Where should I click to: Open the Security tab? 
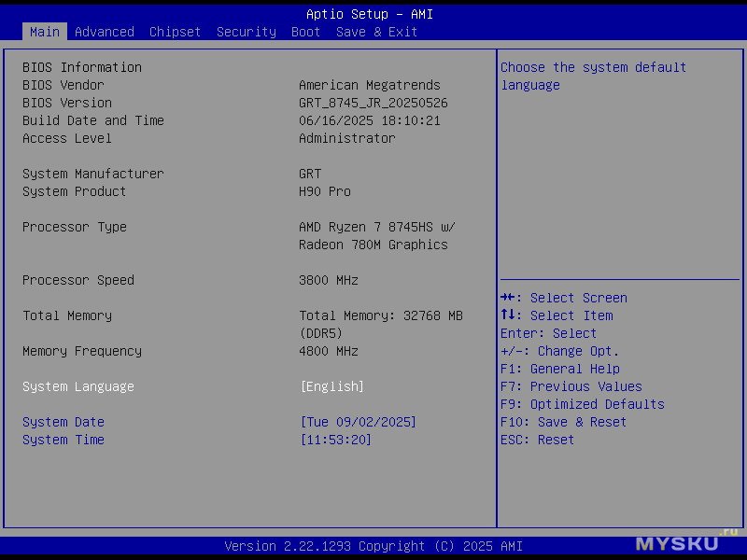[x=246, y=32]
